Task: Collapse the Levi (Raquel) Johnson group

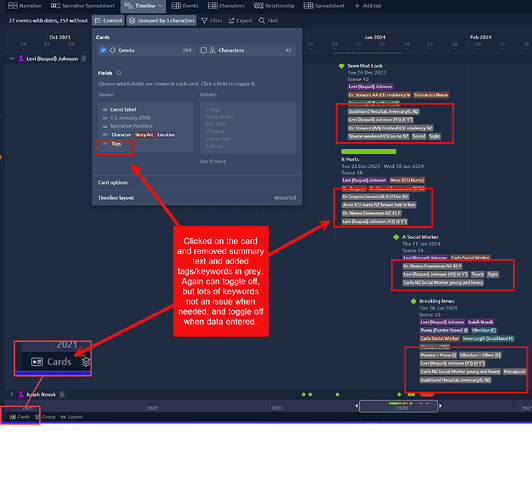Action: click(12, 59)
